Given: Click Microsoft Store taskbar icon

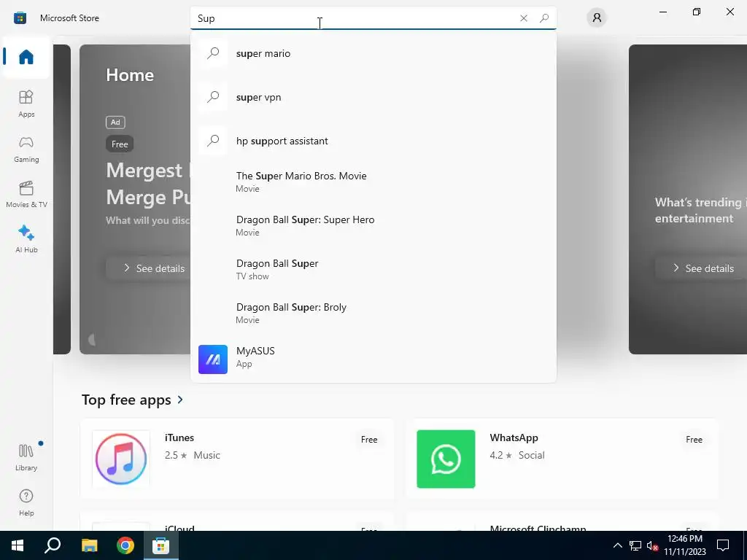Looking at the screenshot, I should click(161, 545).
